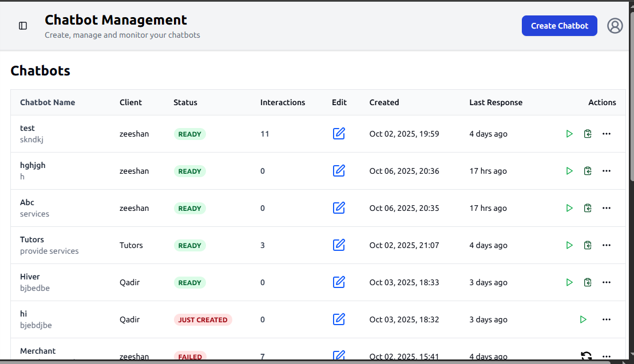Viewport: 634px width, 364px height.
Task: Click the Create Chatbot button
Action: pos(559,26)
